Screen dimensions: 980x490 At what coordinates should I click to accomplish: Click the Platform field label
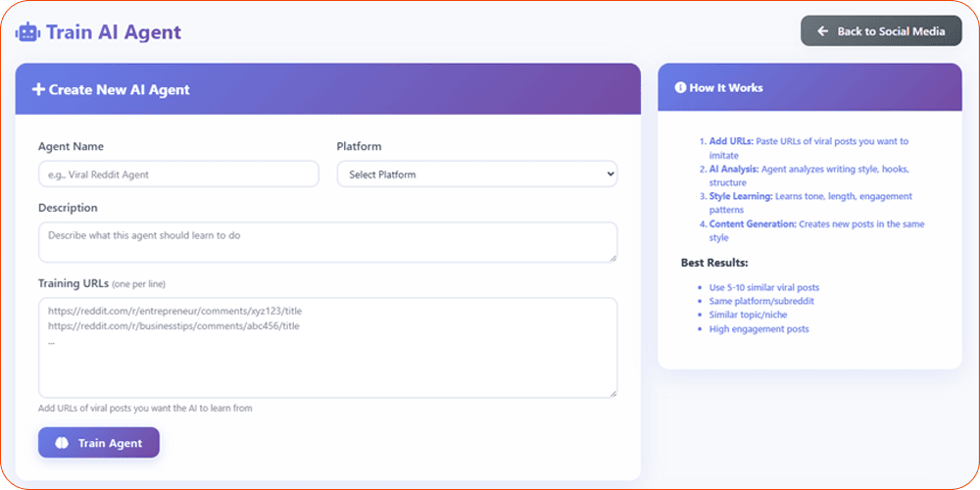[359, 147]
